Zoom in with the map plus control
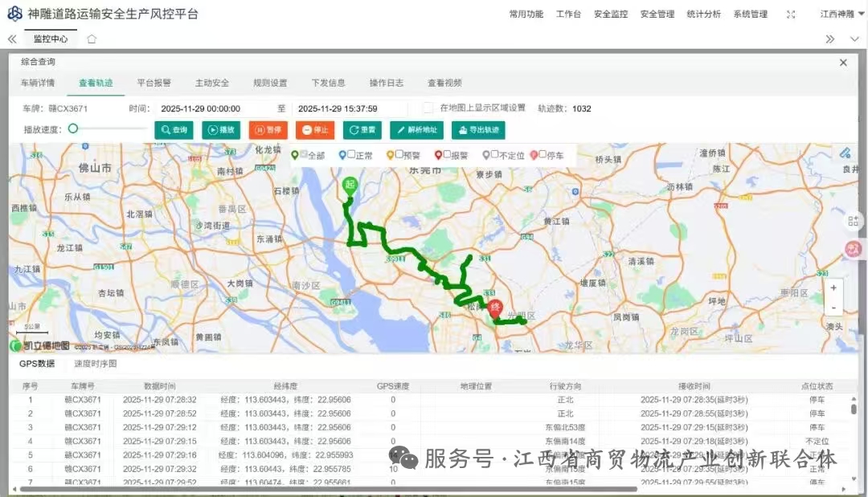The width and height of the screenshot is (868, 497). coord(834,287)
